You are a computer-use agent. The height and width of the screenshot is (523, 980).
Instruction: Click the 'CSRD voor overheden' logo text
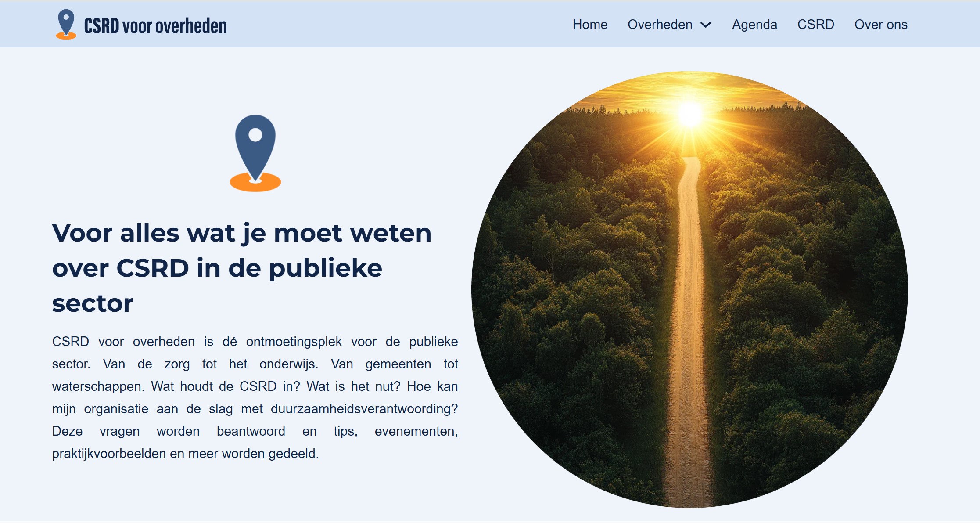coord(155,26)
